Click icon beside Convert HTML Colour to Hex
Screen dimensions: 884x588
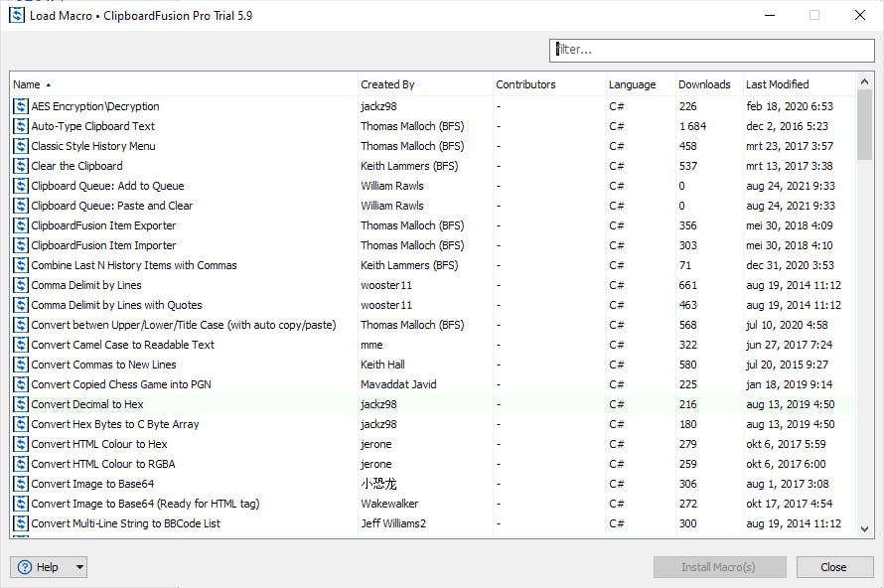click(x=21, y=444)
